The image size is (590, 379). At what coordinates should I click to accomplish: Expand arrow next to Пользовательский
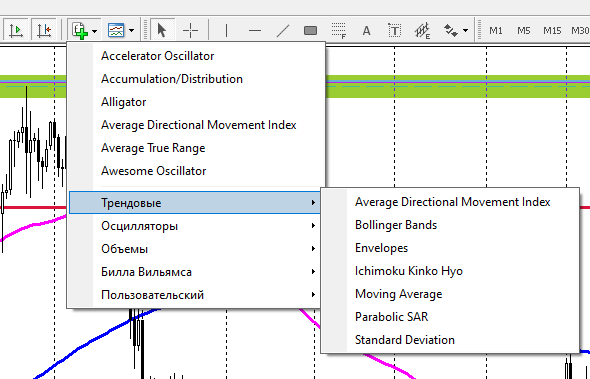click(x=313, y=295)
